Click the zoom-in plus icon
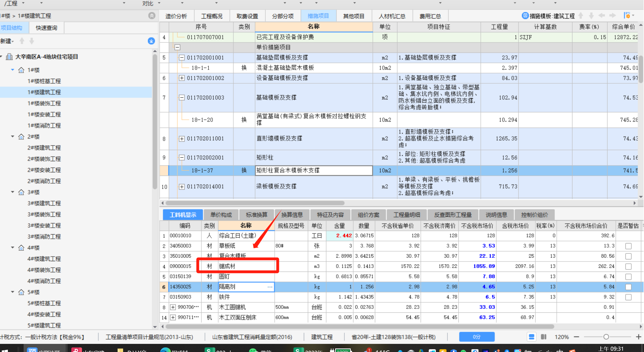 tap(639, 337)
